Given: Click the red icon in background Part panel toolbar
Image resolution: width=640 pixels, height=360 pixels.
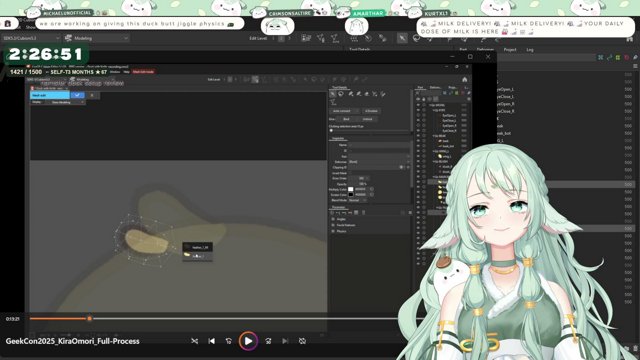Looking at the screenshot, I should [627, 58].
